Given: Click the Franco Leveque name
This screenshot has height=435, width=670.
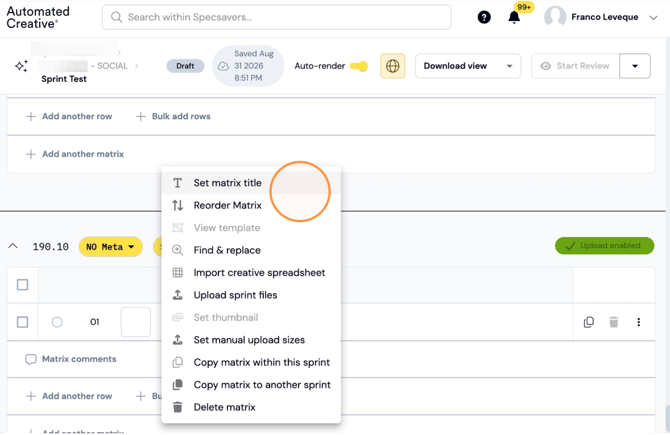Looking at the screenshot, I should (605, 17).
